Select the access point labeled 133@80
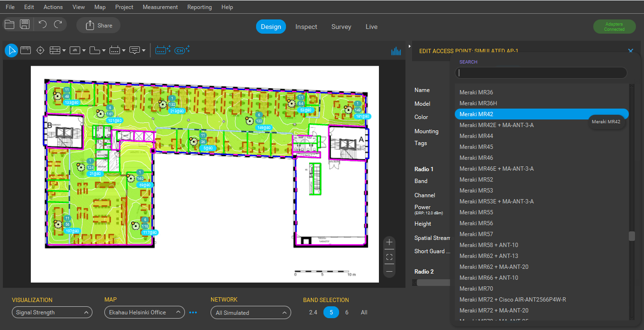 tap(58, 96)
